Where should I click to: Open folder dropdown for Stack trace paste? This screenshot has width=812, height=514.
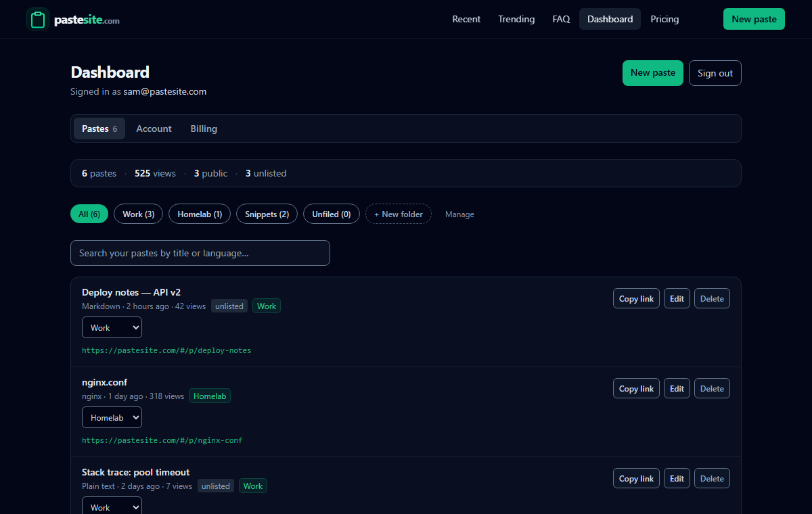112,507
